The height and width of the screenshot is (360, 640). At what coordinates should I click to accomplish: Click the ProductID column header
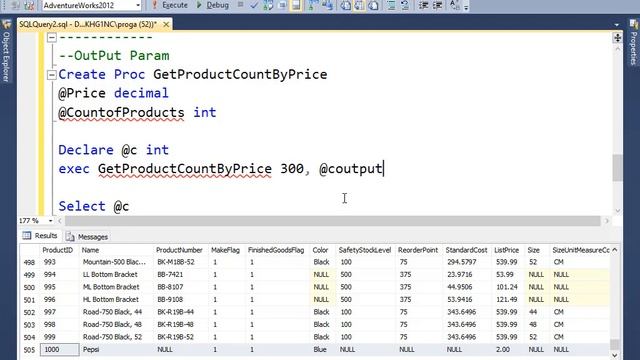[x=58, y=250]
